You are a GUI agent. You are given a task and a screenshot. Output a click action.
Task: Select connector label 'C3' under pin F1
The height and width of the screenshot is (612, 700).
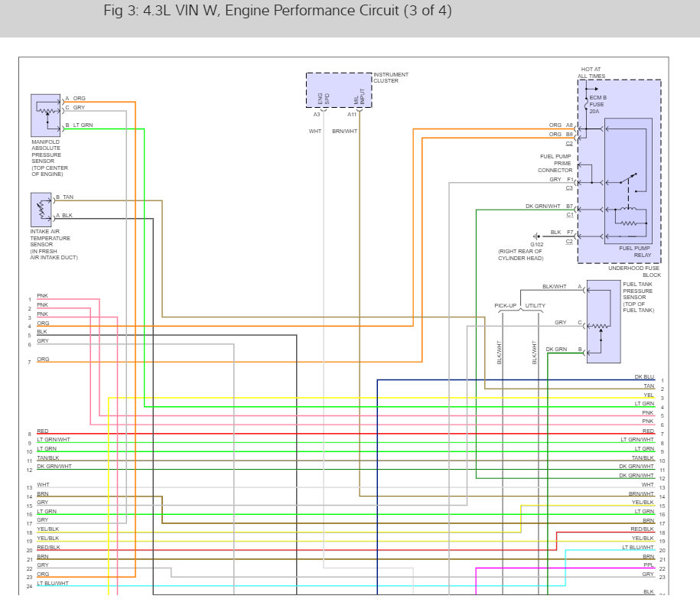(569, 188)
